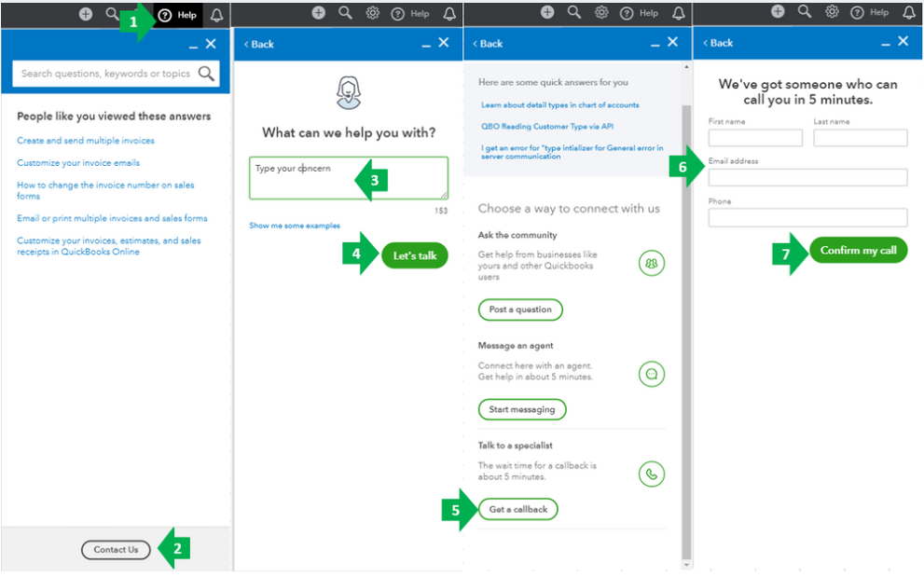Start messaging with an agent

point(522,409)
